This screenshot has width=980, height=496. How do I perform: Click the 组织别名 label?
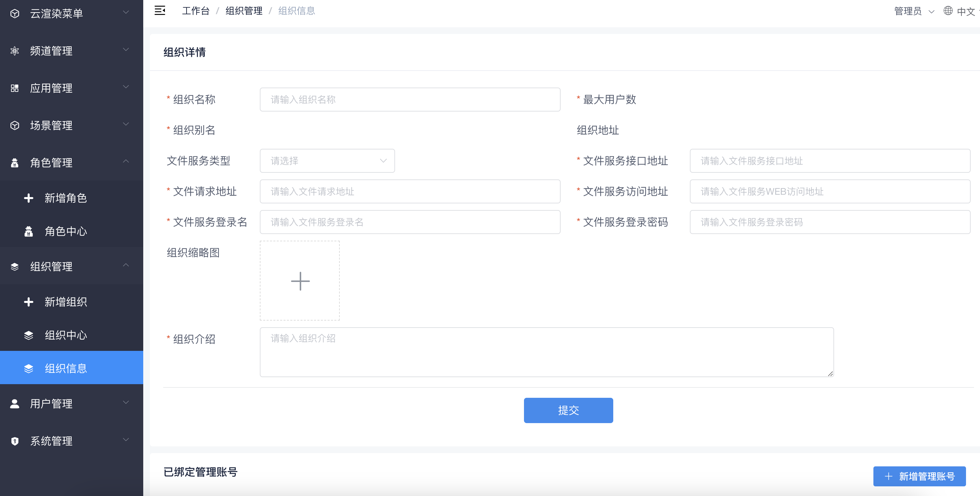pyautogui.click(x=194, y=130)
